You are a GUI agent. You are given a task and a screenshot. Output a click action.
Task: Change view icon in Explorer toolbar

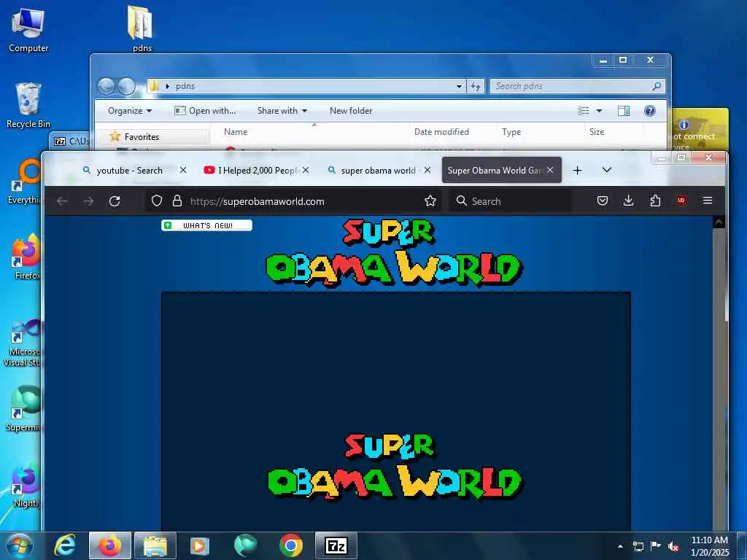click(584, 111)
